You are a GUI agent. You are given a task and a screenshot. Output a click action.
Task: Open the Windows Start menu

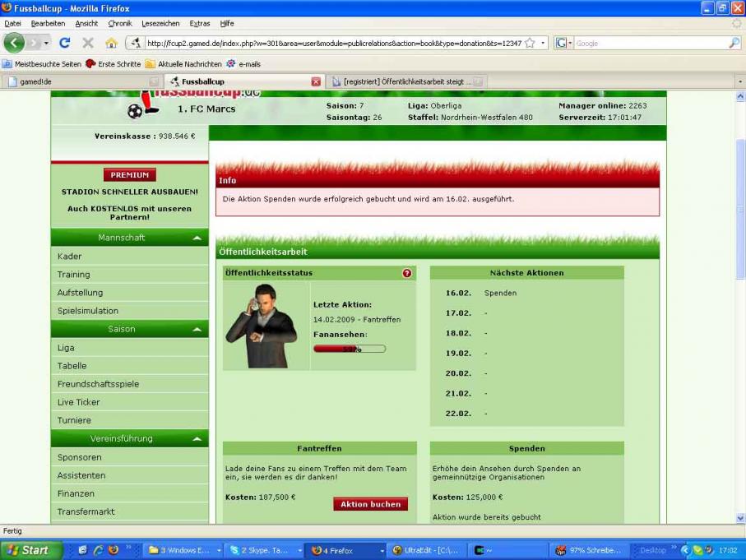point(27,550)
